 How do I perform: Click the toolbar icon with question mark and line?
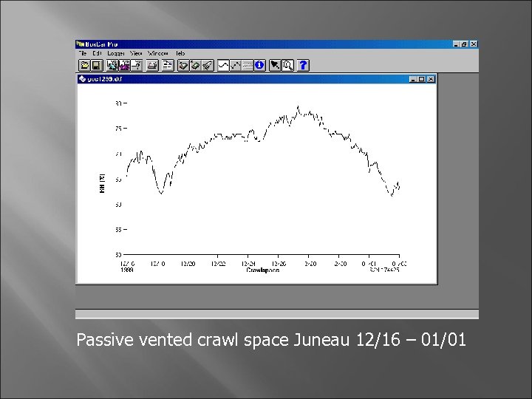click(x=137, y=65)
